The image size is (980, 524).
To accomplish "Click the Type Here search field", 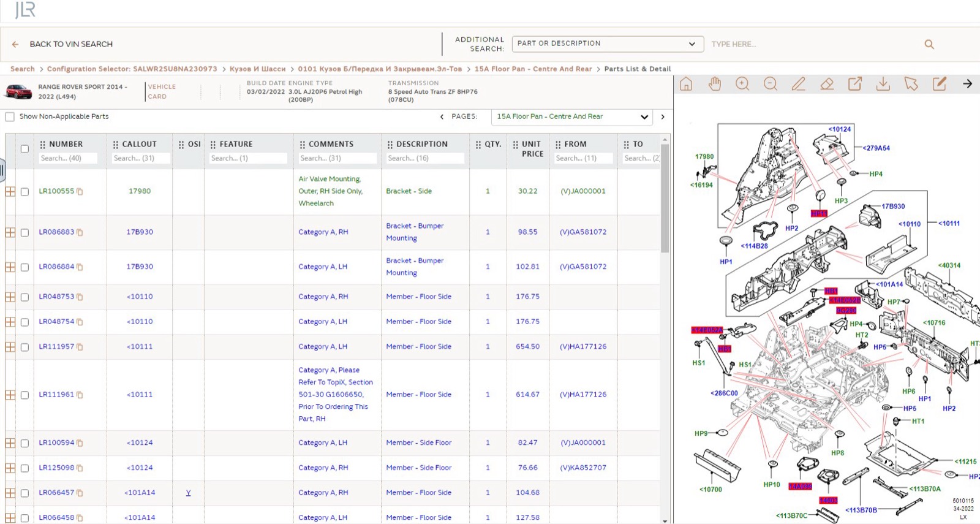I will (815, 44).
